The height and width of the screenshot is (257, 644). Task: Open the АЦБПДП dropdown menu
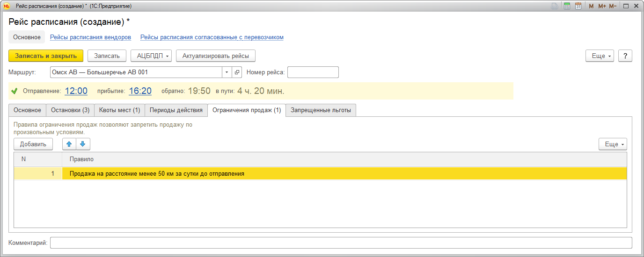click(151, 56)
